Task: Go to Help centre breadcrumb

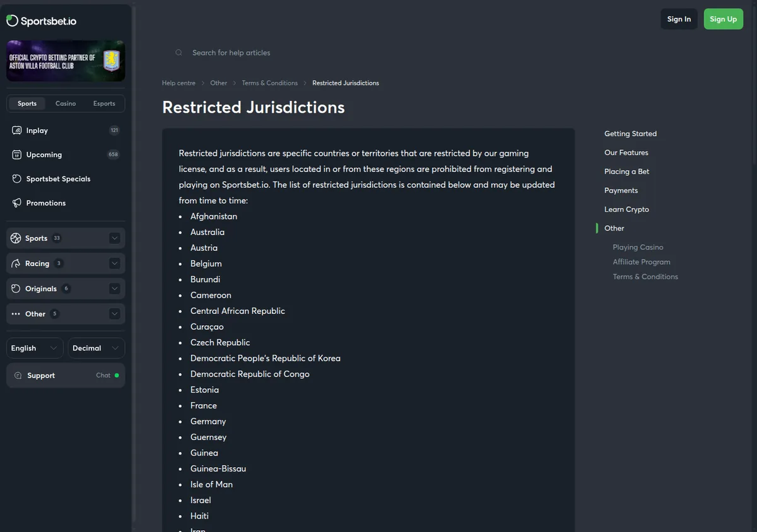Action: coord(179,83)
